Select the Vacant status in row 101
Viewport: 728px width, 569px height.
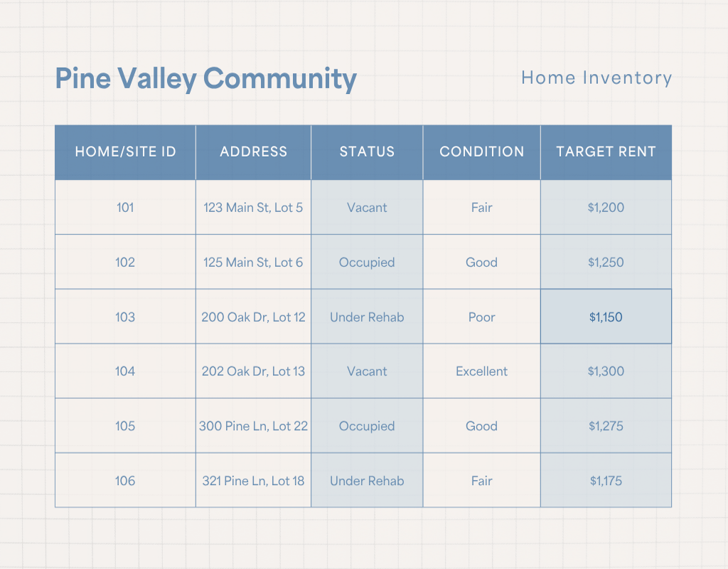coord(367,207)
